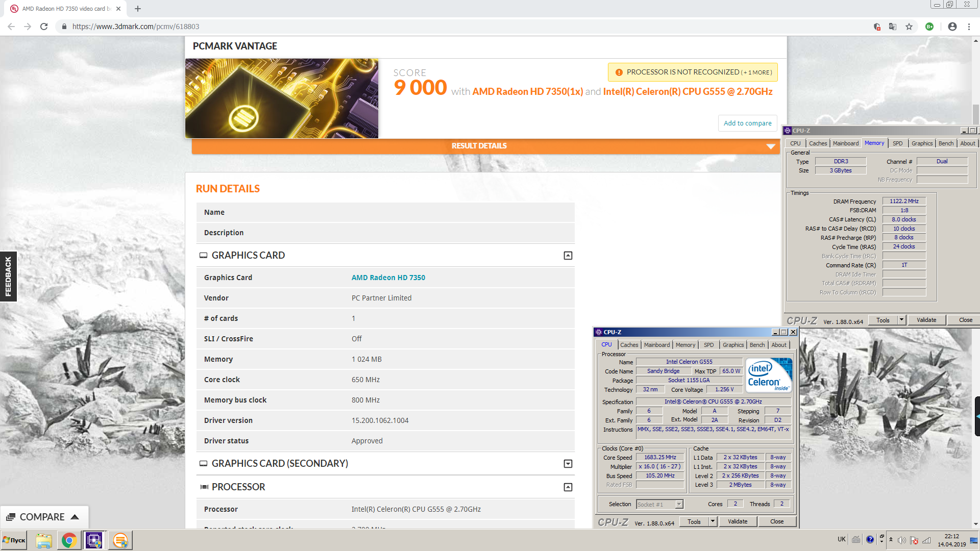Close the AMD Radeon HD 7350 tab
The width and height of the screenshot is (980, 551).
[118, 9]
